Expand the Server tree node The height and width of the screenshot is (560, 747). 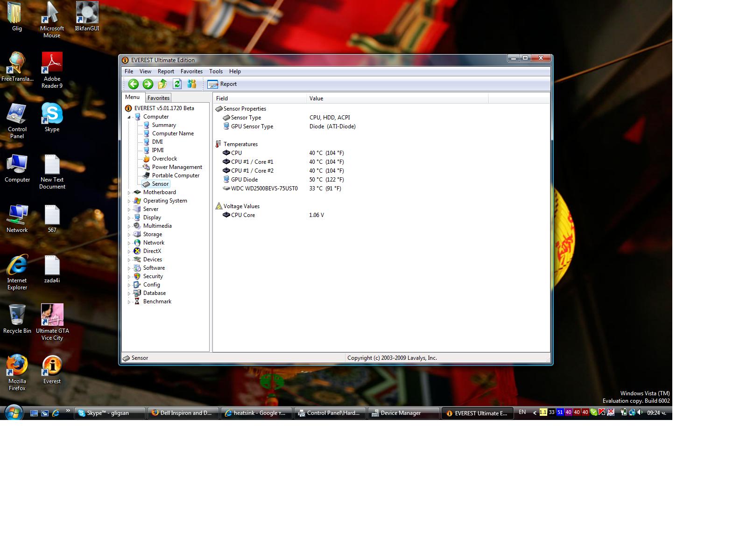(129, 210)
